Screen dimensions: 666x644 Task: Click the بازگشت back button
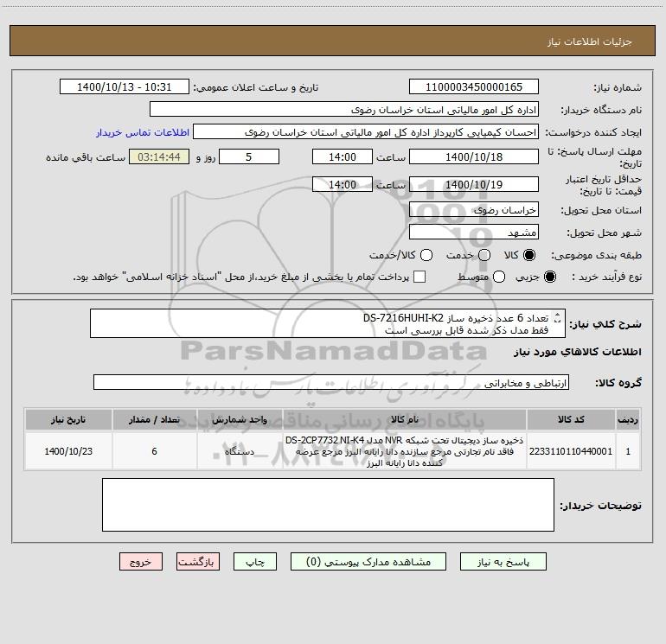coord(198,562)
